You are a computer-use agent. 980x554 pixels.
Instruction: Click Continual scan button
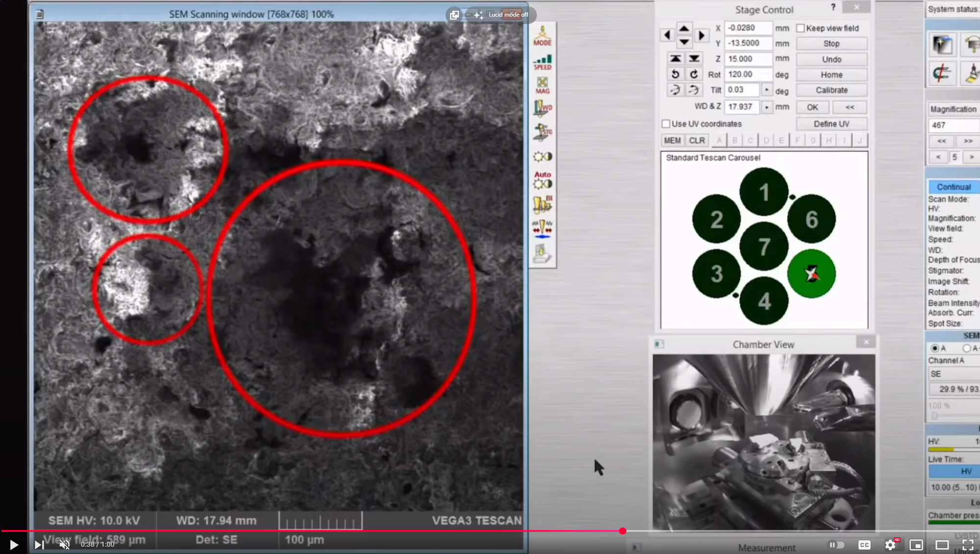tap(954, 187)
